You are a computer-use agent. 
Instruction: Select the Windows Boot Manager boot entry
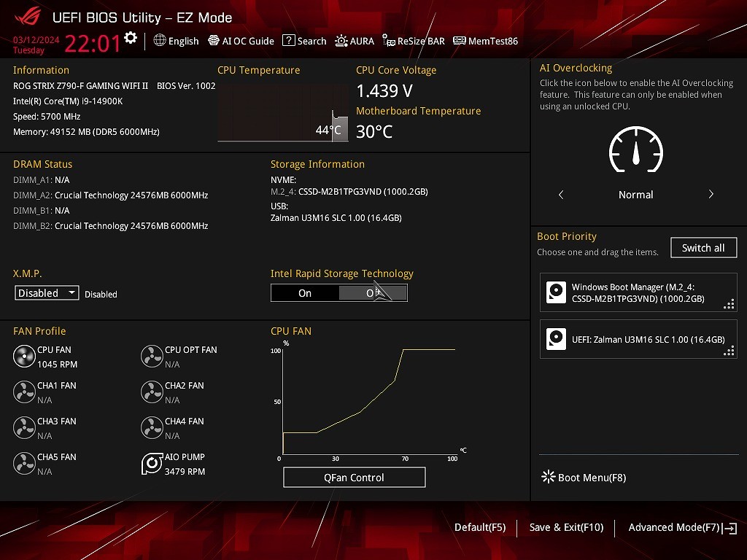tap(638, 293)
